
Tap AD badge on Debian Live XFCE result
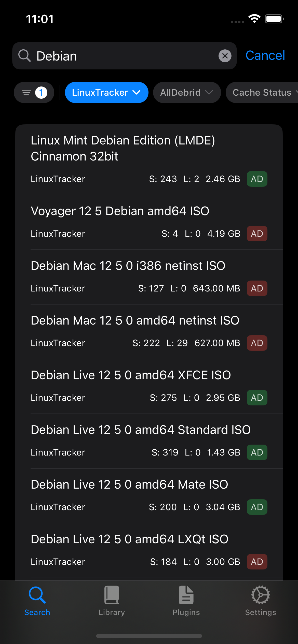[257, 398]
